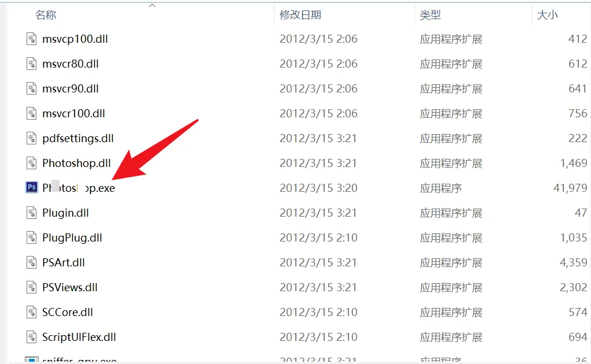Sort by the 类型 column header

[430, 15]
